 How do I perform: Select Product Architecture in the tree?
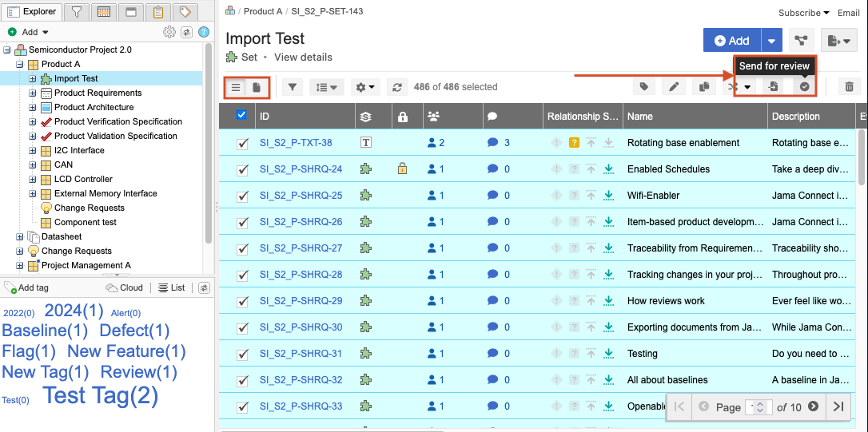(x=94, y=107)
